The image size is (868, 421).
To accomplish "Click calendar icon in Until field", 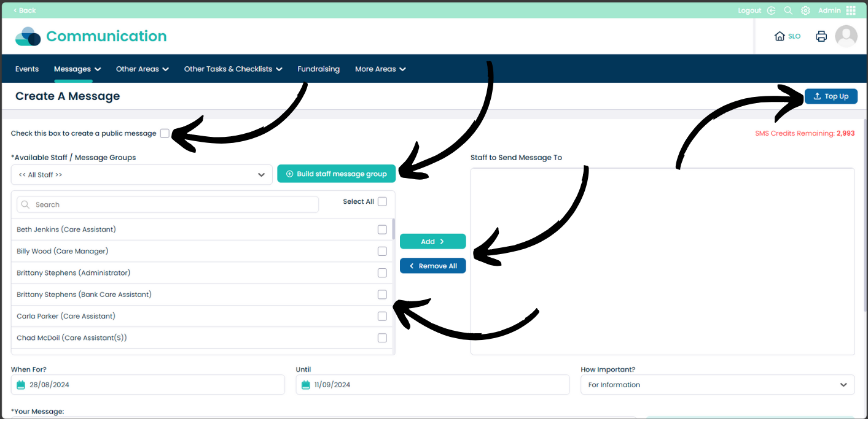I will point(306,385).
